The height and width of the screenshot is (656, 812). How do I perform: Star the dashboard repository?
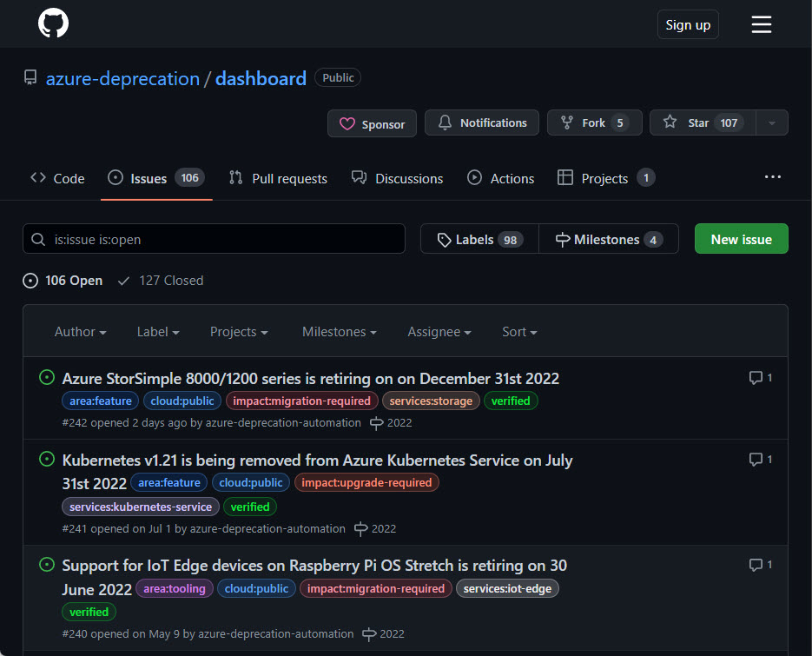[x=703, y=123]
